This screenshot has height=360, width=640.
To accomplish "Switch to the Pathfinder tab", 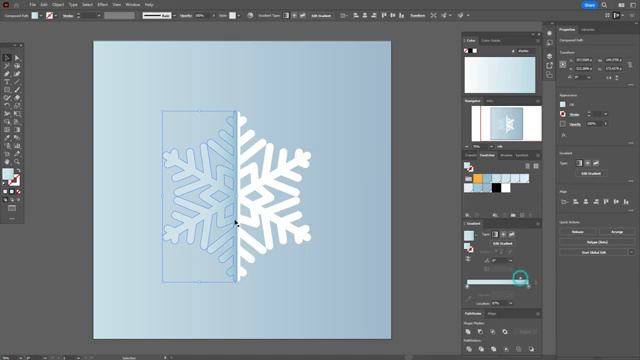I will pyautogui.click(x=473, y=313).
